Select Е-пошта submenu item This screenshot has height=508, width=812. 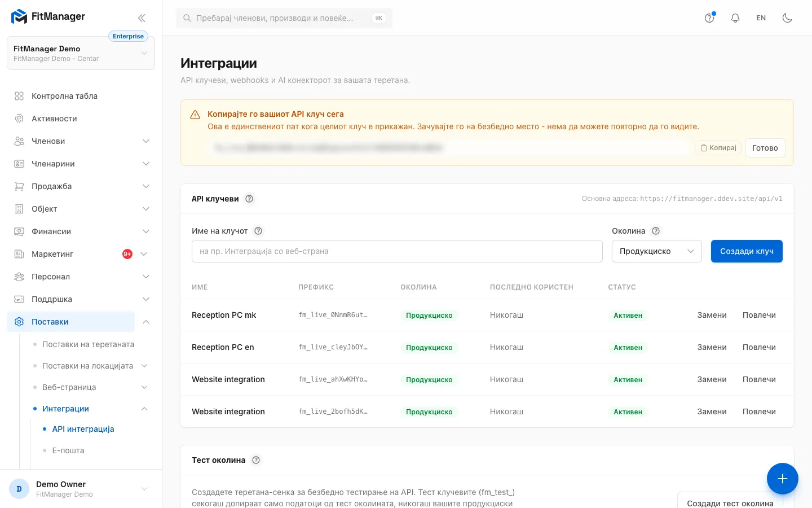point(68,450)
